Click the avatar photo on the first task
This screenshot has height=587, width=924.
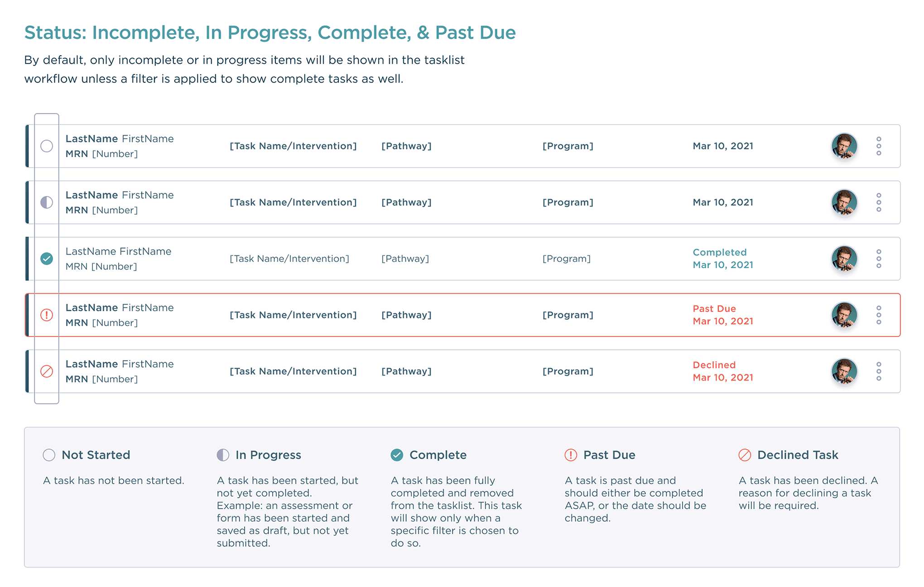click(844, 146)
